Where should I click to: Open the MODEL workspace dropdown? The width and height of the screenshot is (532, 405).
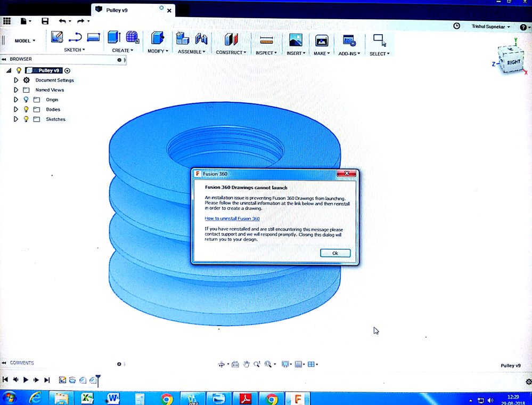[x=25, y=40]
